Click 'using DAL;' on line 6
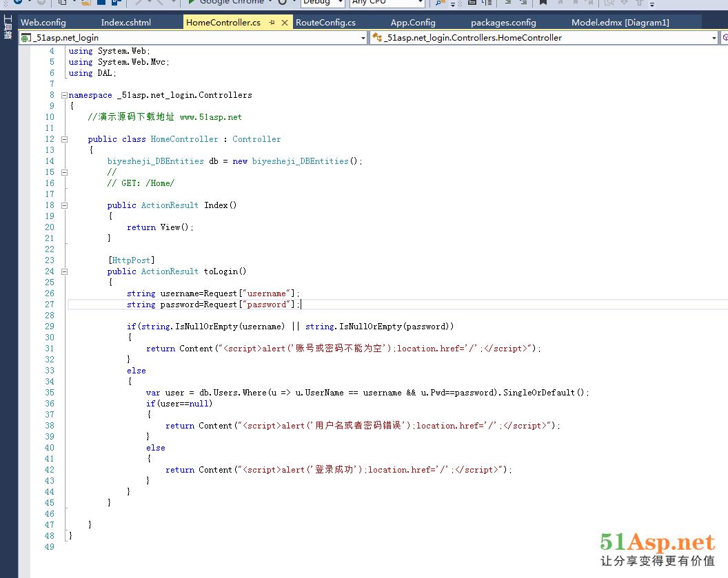Image resolution: width=728 pixels, height=578 pixels. (x=92, y=73)
